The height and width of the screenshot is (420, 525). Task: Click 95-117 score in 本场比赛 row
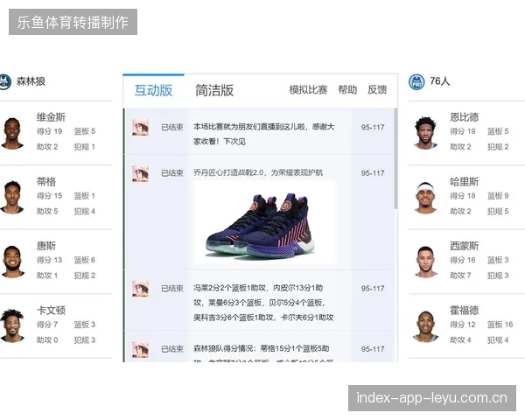[x=373, y=128]
